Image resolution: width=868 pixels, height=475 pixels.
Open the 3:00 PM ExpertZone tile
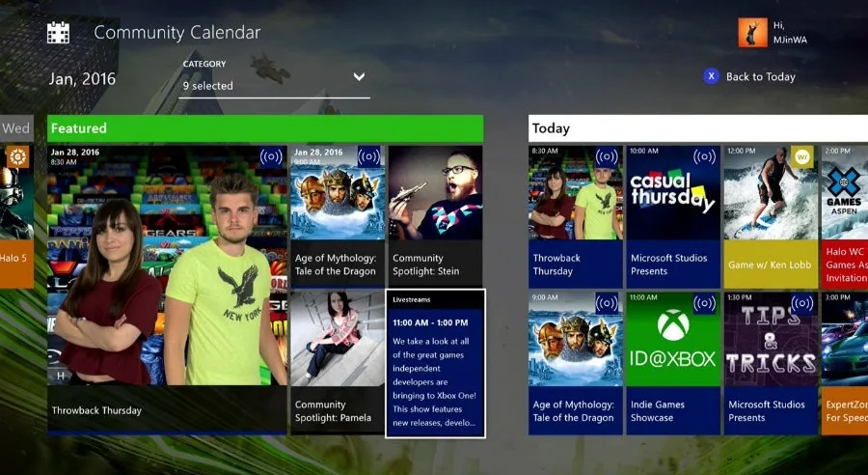tap(845, 363)
